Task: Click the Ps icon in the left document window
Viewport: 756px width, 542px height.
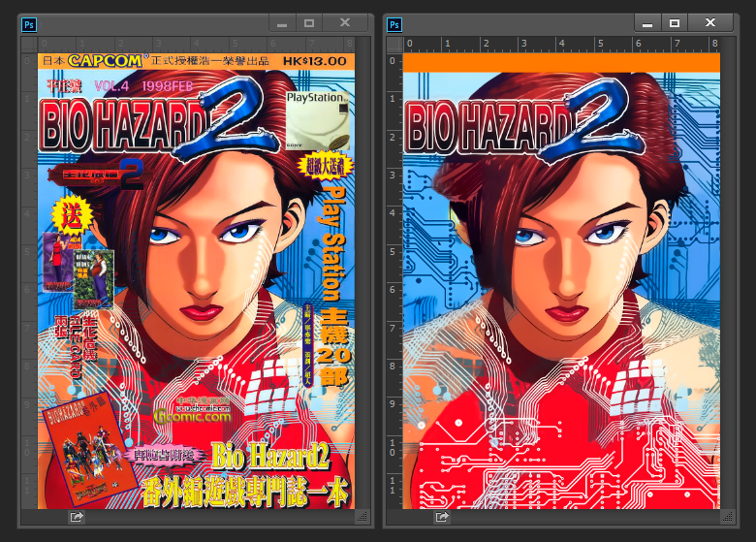Action: pos(29,24)
